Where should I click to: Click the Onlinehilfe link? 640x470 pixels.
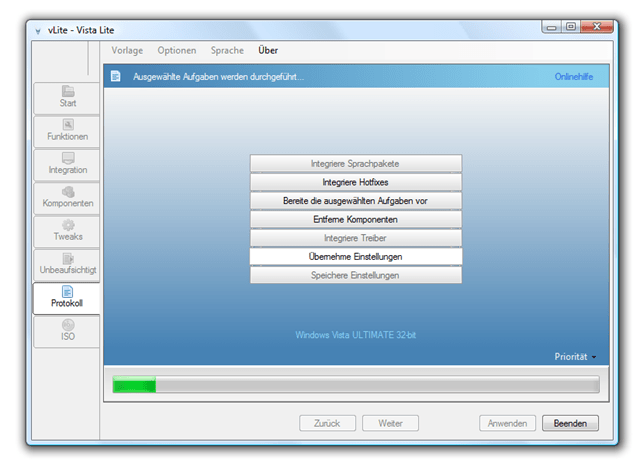pyautogui.click(x=576, y=76)
